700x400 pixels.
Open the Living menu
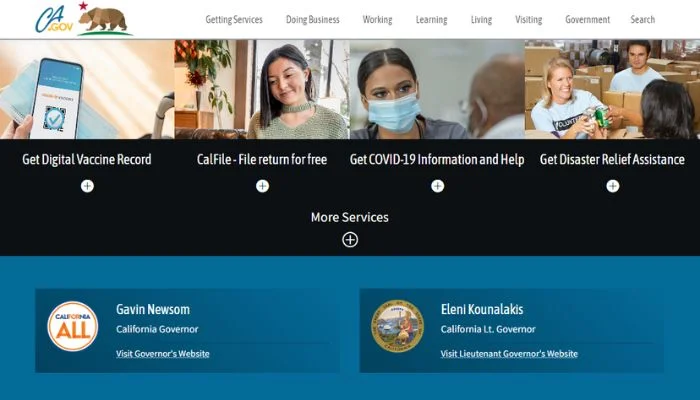click(481, 20)
